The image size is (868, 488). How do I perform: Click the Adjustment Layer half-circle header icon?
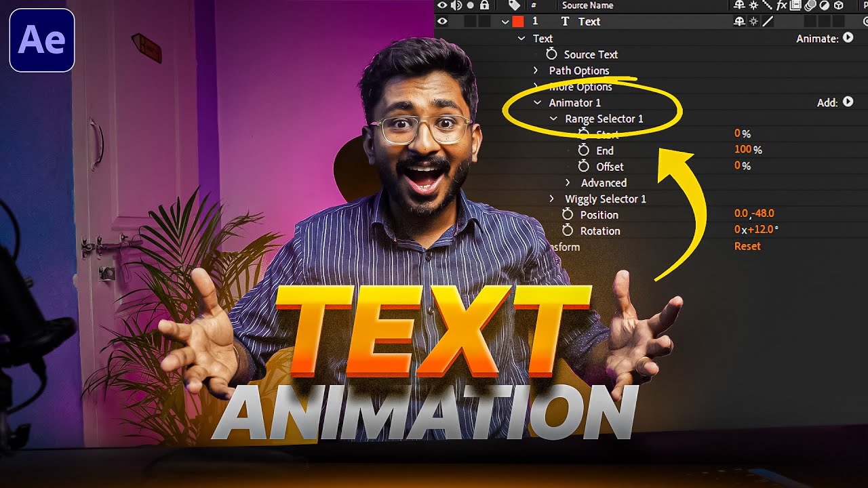[x=825, y=5]
